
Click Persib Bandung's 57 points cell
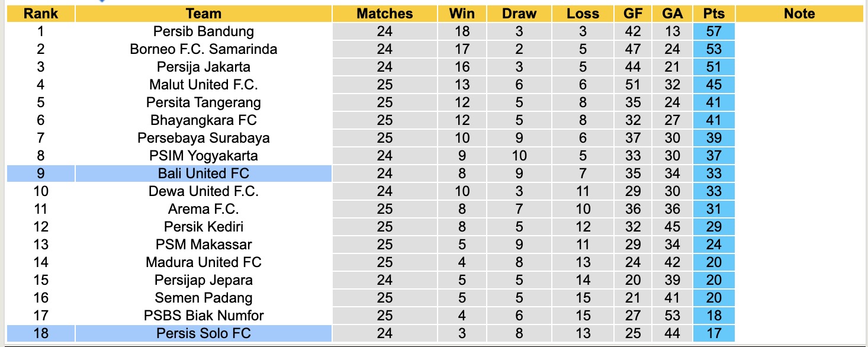713,31
